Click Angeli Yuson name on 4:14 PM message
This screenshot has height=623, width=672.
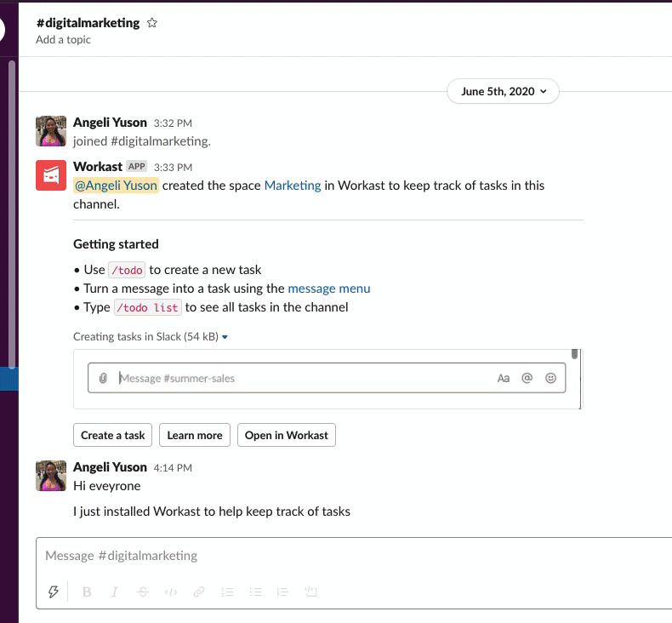(x=110, y=467)
